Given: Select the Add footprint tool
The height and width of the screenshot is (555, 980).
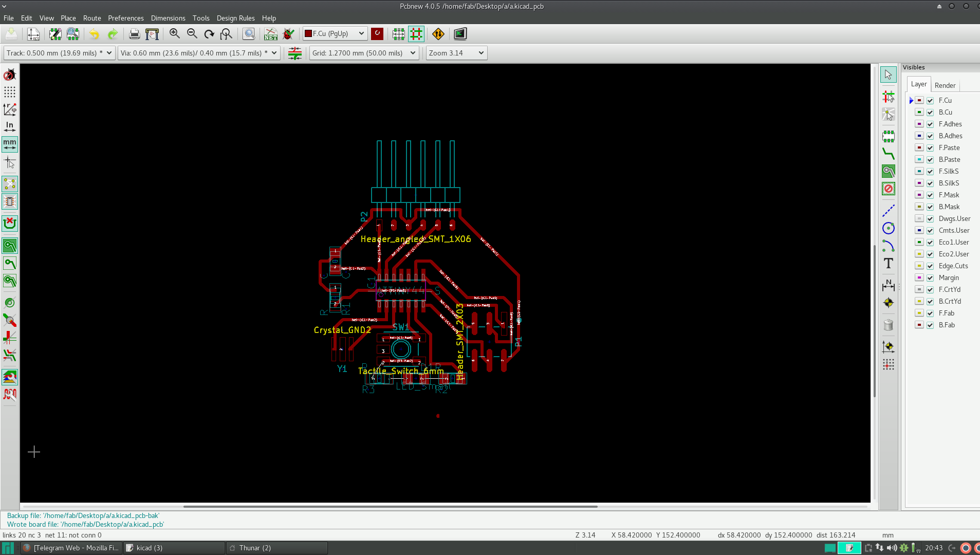Looking at the screenshot, I should pyautogui.click(x=889, y=136).
